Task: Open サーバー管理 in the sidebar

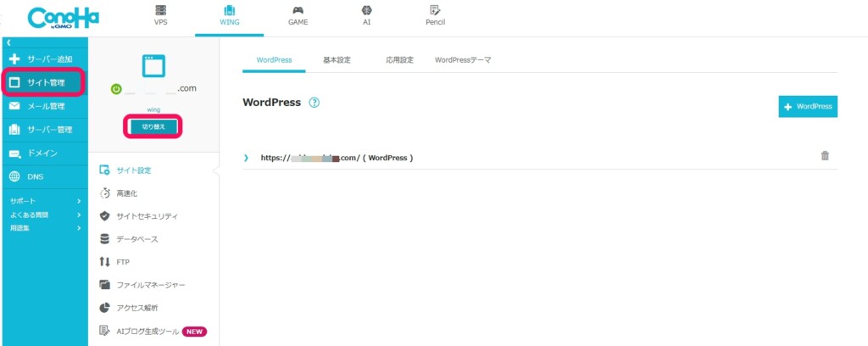Action: (x=45, y=130)
